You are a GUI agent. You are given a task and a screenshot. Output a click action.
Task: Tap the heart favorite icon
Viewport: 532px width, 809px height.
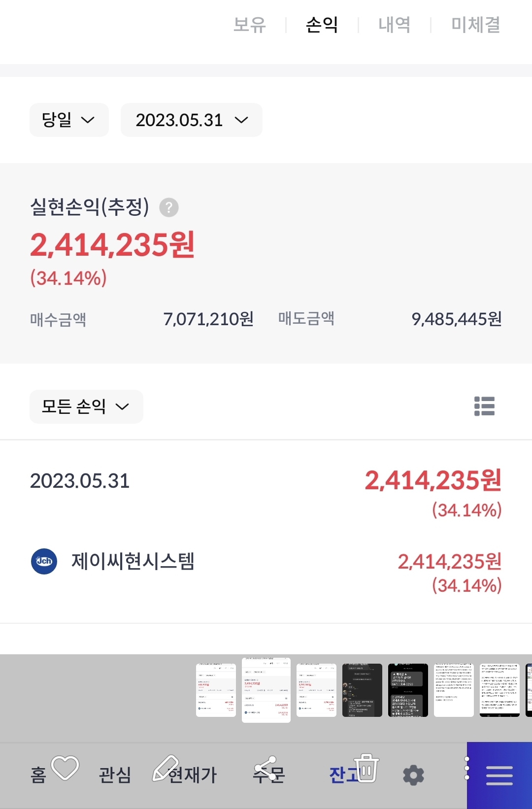point(65,768)
